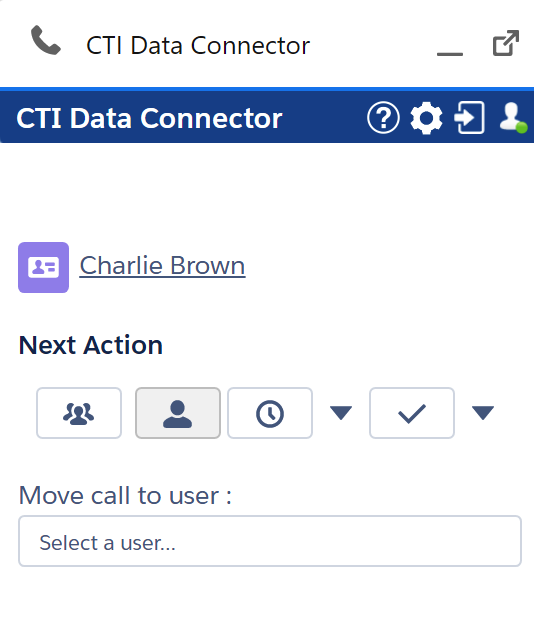Image resolution: width=534 pixels, height=636 pixels.
Task: Click the purple contact card icon
Action: pos(43,267)
